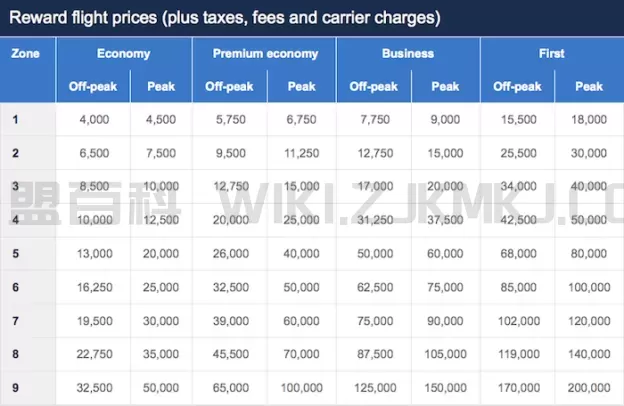Click the First class header
624x406 pixels.
coord(551,54)
